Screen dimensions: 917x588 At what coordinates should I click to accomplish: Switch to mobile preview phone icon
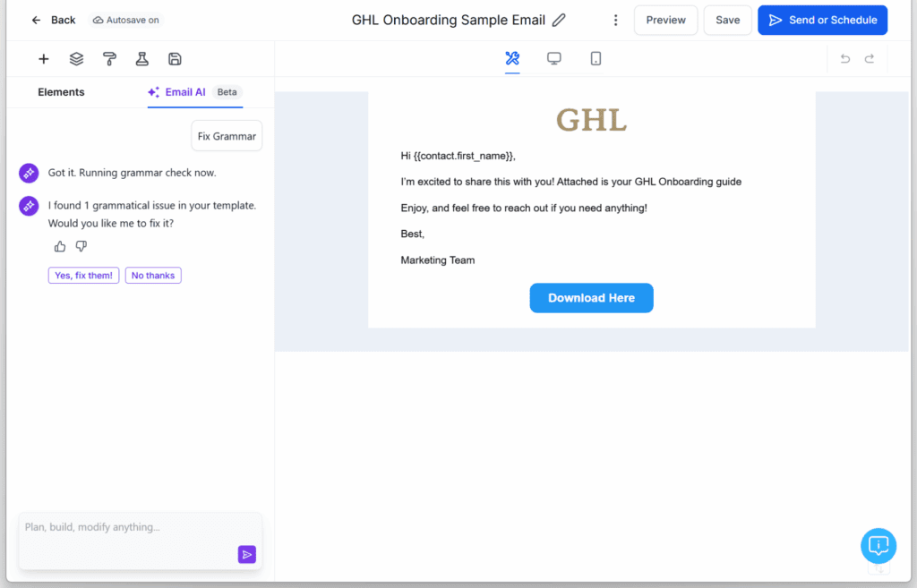(x=596, y=57)
